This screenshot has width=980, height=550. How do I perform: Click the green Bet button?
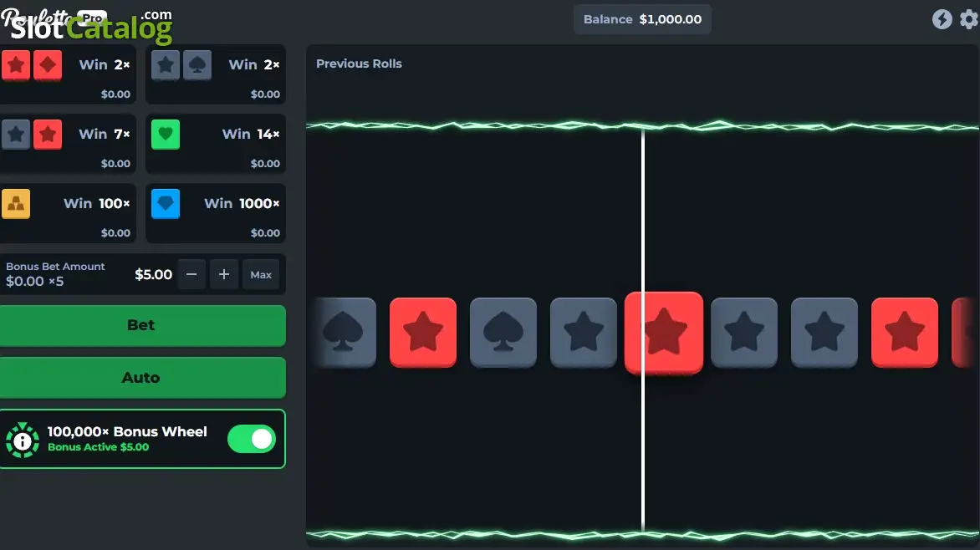point(142,326)
